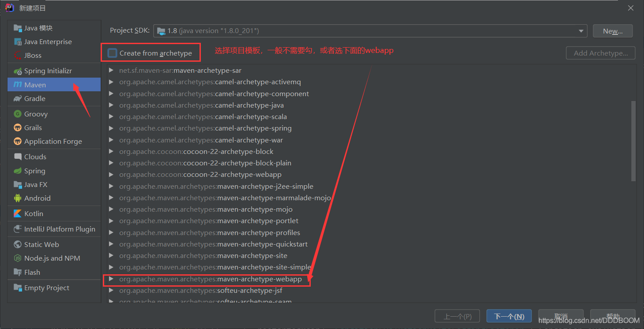Click the Maven icon in sidebar

pyautogui.click(x=18, y=85)
